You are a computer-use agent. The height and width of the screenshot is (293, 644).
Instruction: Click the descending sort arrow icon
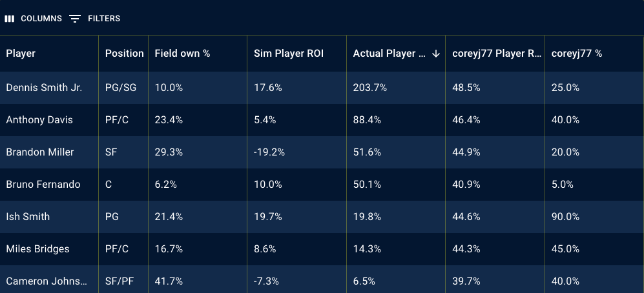point(436,54)
